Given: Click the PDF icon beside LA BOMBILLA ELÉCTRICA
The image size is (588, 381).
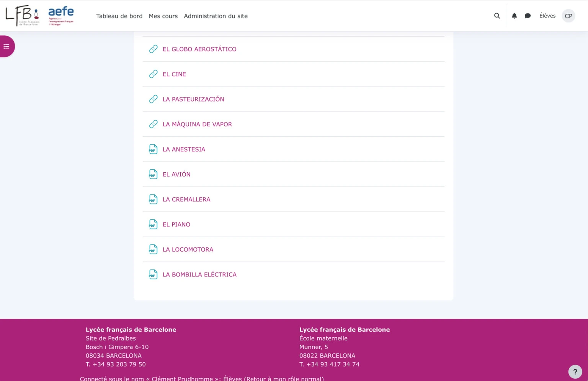Looking at the screenshot, I should click(153, 274).
